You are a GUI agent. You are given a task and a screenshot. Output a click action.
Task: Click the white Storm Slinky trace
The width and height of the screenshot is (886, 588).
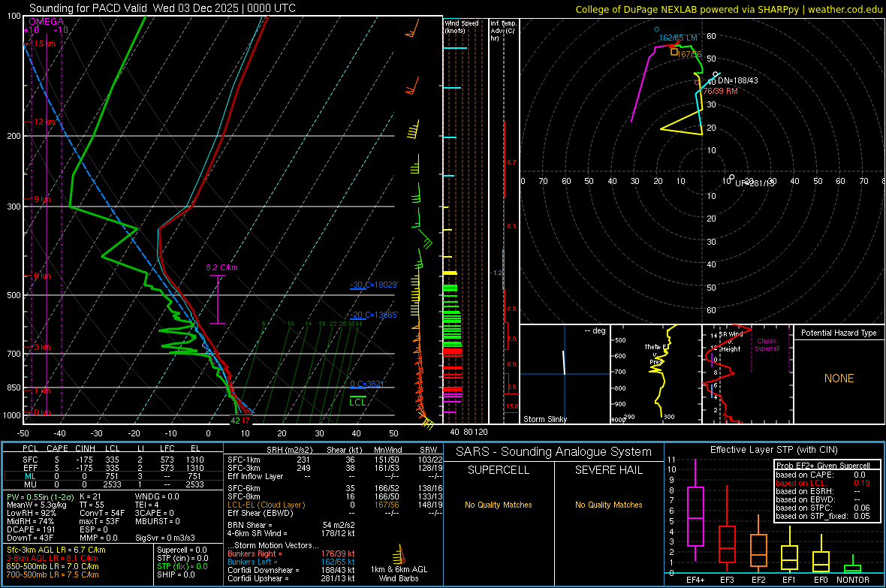click(x=565, y=363)
